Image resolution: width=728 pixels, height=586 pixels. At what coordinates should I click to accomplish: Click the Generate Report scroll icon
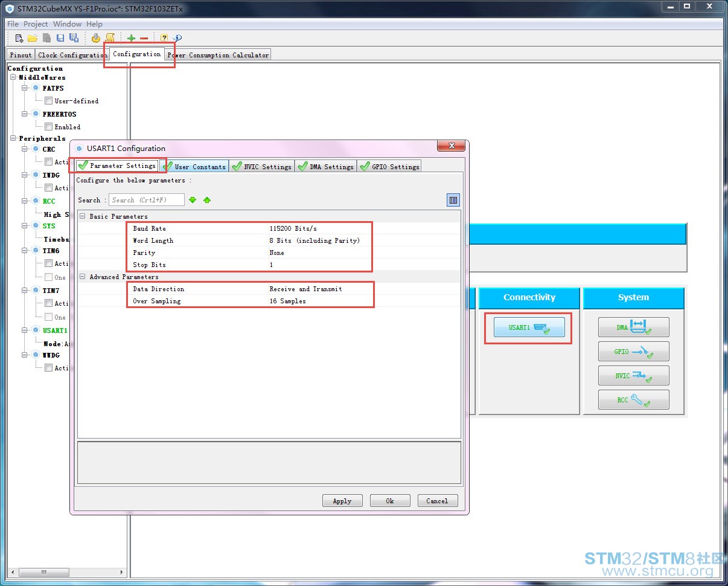click(110, 38)
